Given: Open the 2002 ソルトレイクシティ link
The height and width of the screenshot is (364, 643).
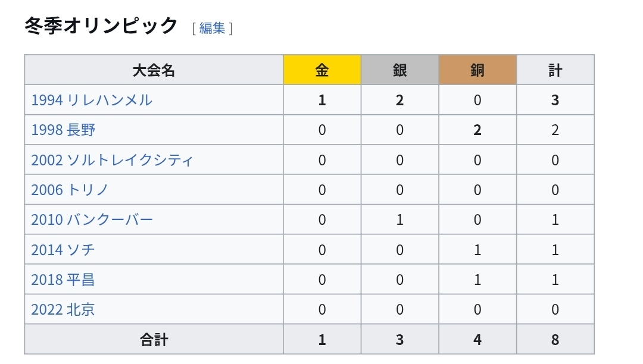Looking at the screenshot, I should point(112,160).
